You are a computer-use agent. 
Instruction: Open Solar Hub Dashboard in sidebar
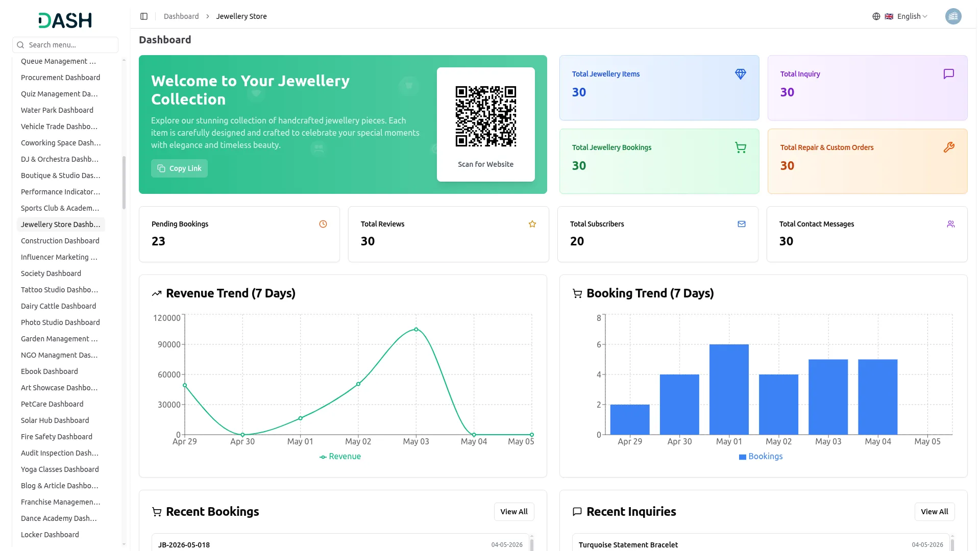coord(61,420)
